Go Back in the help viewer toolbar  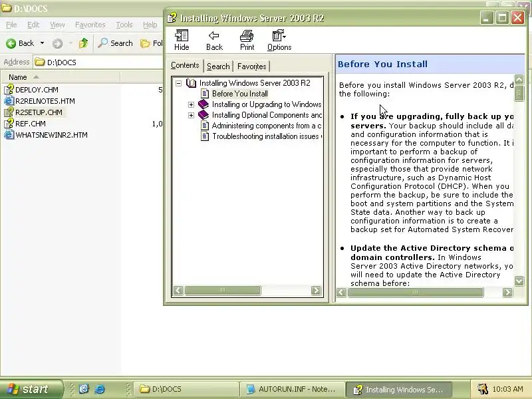214,41
